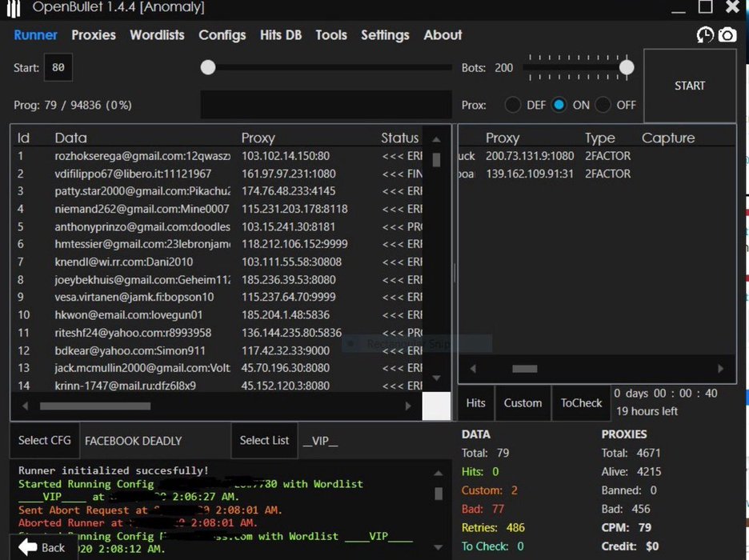Show the Hits results tab
Image resolution: width=749 pixels, height=560 pixels.
coord(476,403)
